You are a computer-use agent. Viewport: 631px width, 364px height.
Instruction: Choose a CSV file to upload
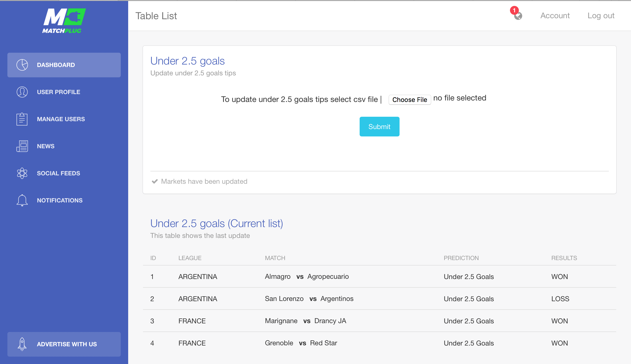[410, 99]
